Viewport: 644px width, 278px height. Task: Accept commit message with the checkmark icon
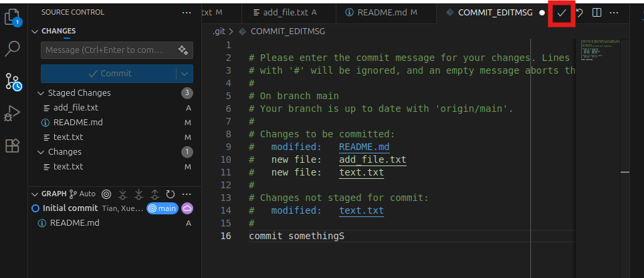pyautogui.click(x=562, y=13)
